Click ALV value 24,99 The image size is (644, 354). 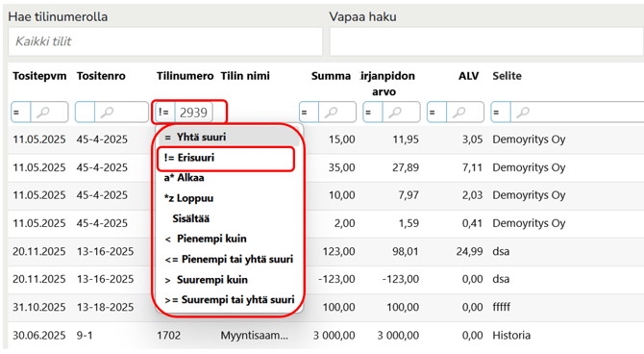(469, 252)
